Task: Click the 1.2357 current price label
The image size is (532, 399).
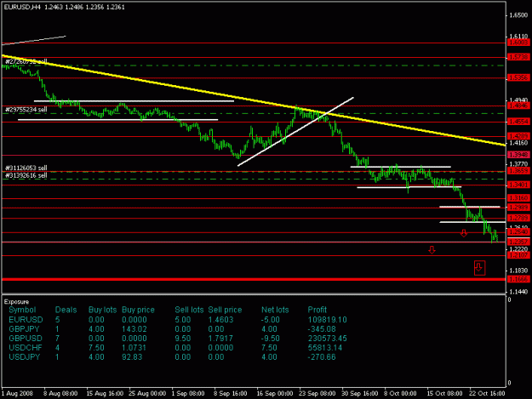Action: coord(518,242)
